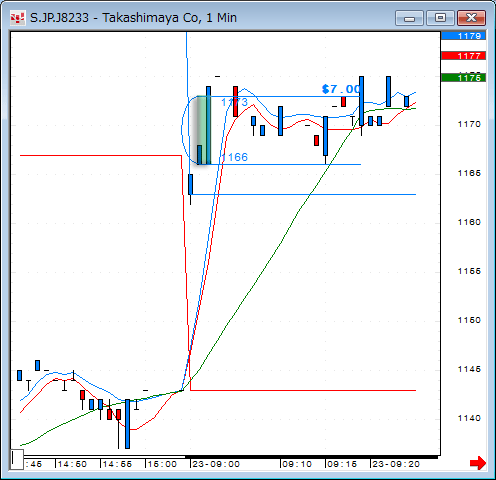The image size is (496, 480).
Task: Click the 23-09:00 time axis label
Action: [216, 464]
